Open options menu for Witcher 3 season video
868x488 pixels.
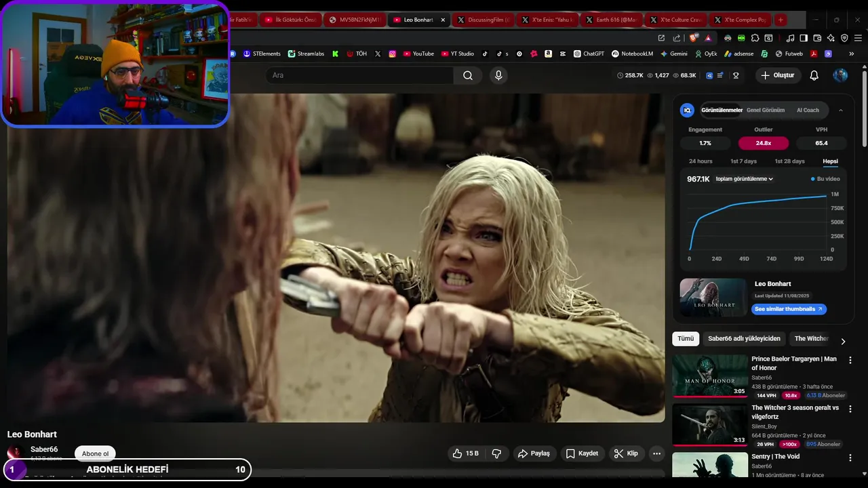tap(850, 409)
